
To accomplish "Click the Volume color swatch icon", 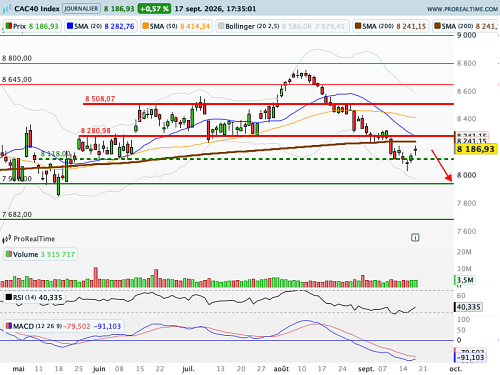I will click(x=9, y=254).
